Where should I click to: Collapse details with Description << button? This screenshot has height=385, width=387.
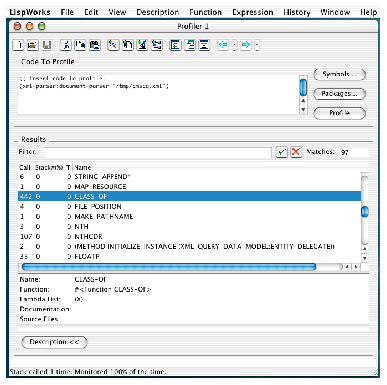click(x=54, y=342)
